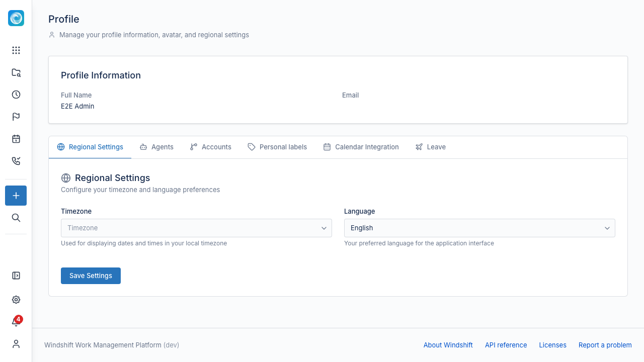This screenshot has height=362, width=644.
Task: Open the folder search icon in sidebar
Action: click(x=16, y=72)
